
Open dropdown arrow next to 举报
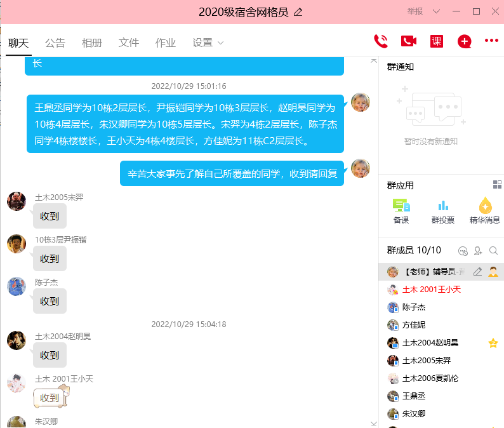(x=436, y=11)
